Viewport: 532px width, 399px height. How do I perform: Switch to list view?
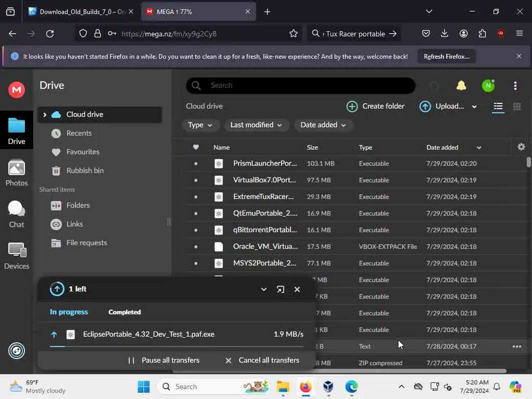click(498, 107)
